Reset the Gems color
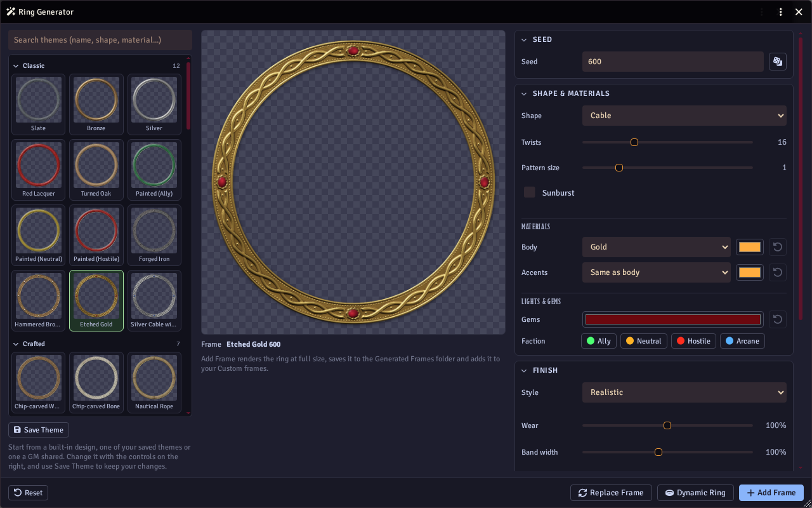This screenshot has height=508, width=812. point(778,319)
